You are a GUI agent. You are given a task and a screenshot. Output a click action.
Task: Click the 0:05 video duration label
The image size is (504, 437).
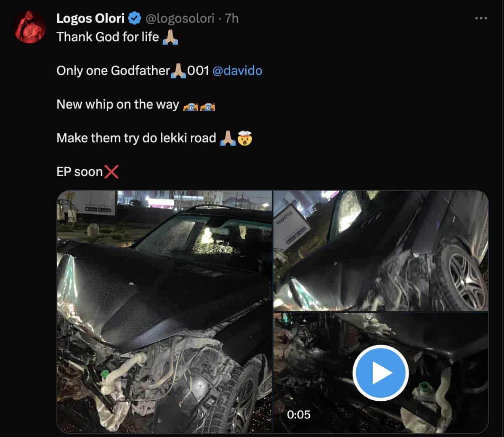pyautogui.click(x=299, y=415)
